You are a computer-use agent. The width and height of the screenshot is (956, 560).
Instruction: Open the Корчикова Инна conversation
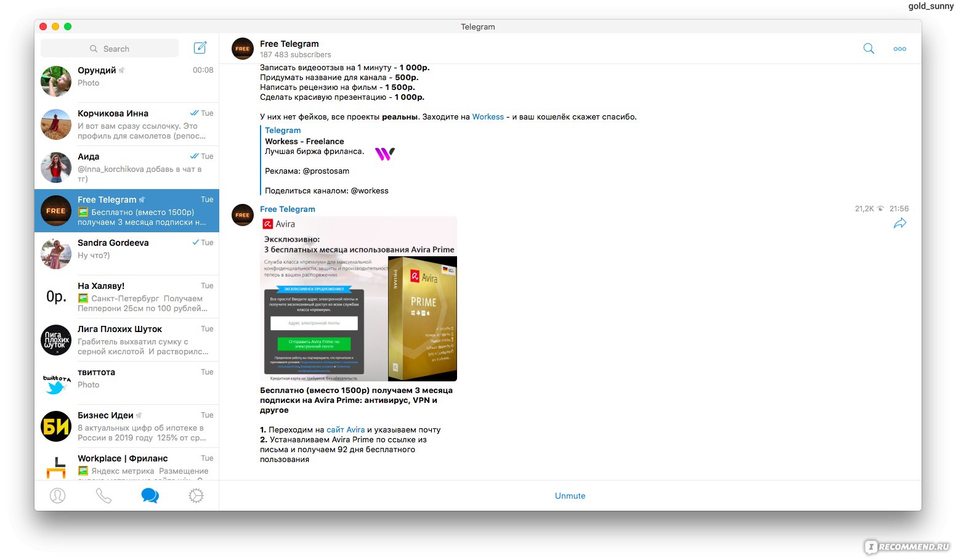[127, 124]
